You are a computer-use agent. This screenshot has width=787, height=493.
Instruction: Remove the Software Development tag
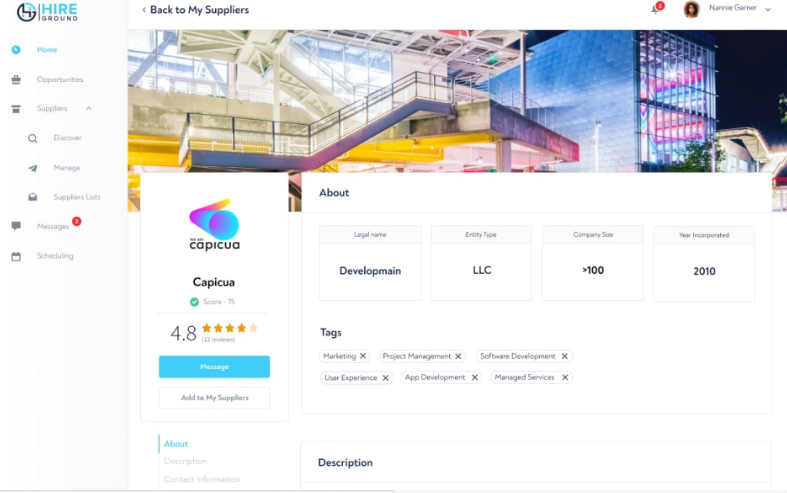pyautogui.click(x=565, y=356)
